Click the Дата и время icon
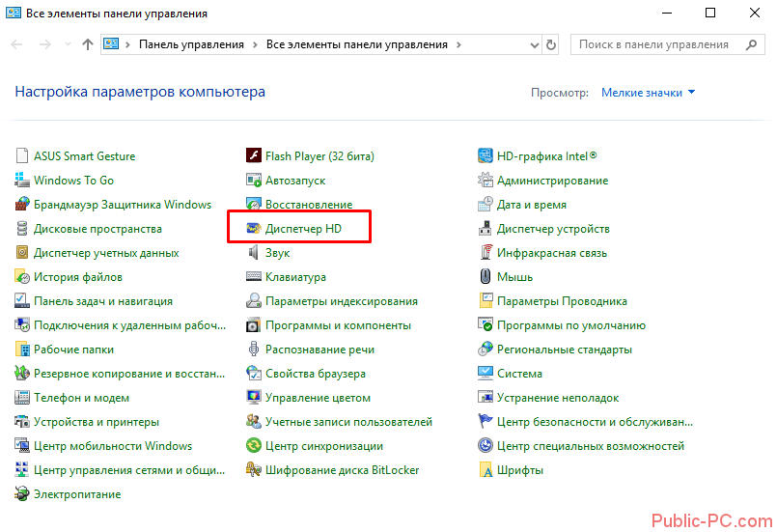777x532 pixels. pyautogui.click(x=486, y=205)
